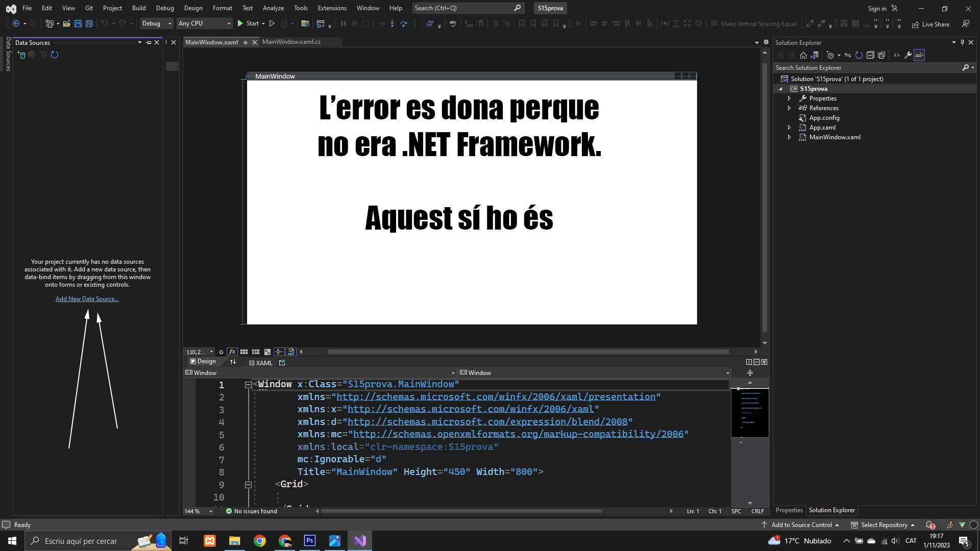Switch to MainWindow.xaml.cs tab
Image resolution: width=980 pixels, height=551 pixels.
tap(291, 42)
